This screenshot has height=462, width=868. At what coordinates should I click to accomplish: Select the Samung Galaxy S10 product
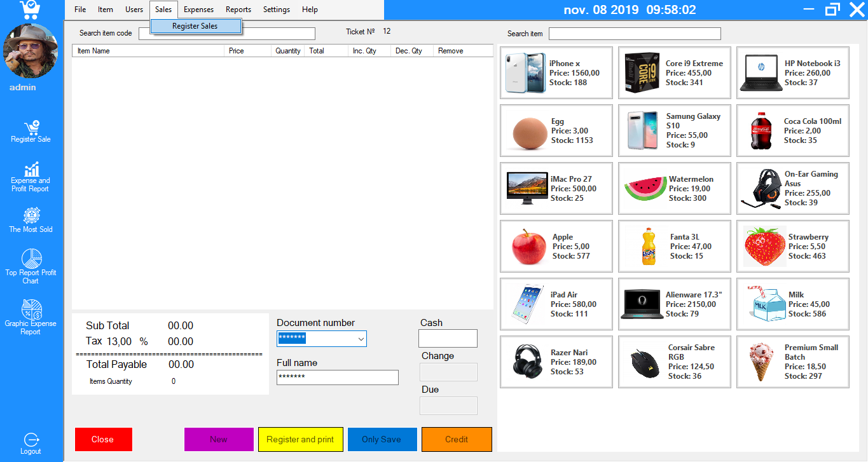coord(674,130)
